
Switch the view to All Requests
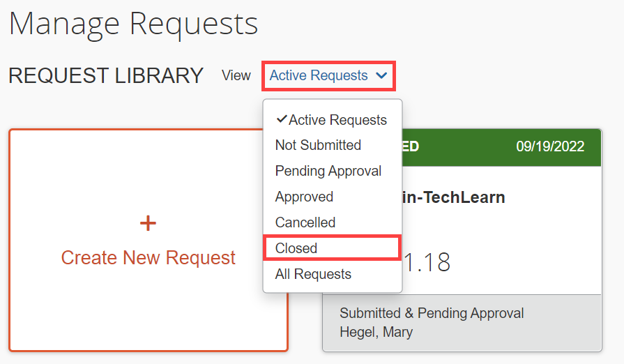[x=313, y=274]
